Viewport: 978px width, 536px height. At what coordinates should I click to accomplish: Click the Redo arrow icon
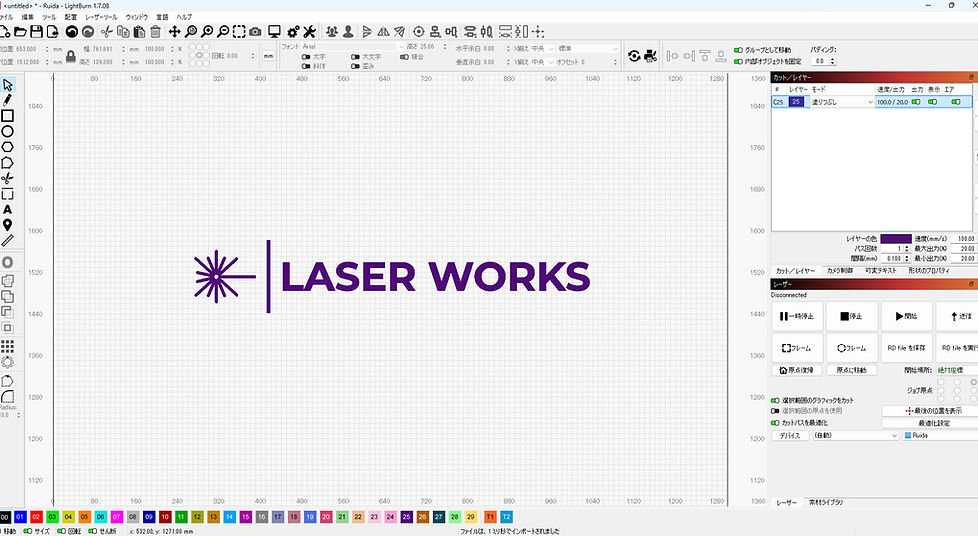[x=89, y=32]
